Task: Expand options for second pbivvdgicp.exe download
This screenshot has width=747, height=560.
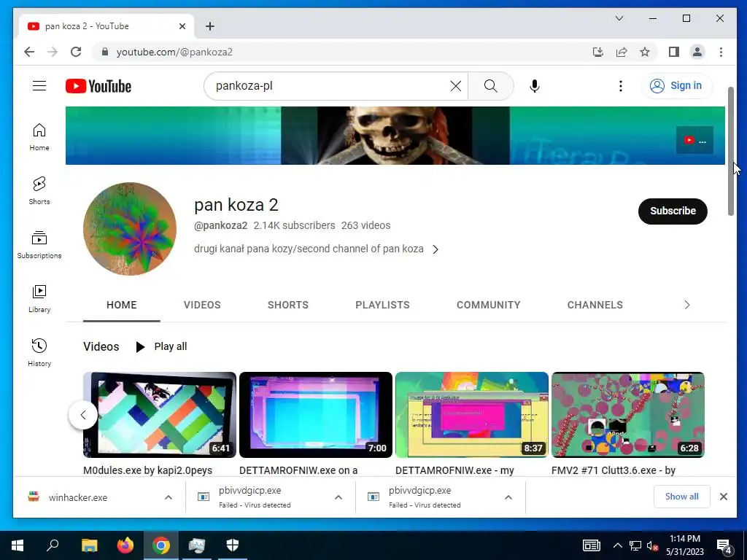Action: pyautogui.click(x=508, y=497)
